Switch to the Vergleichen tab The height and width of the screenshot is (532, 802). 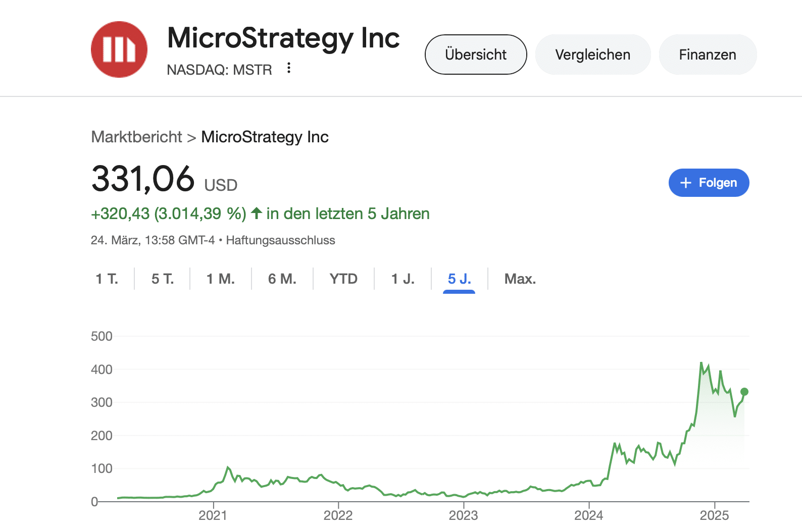click(x=592, y=55)
